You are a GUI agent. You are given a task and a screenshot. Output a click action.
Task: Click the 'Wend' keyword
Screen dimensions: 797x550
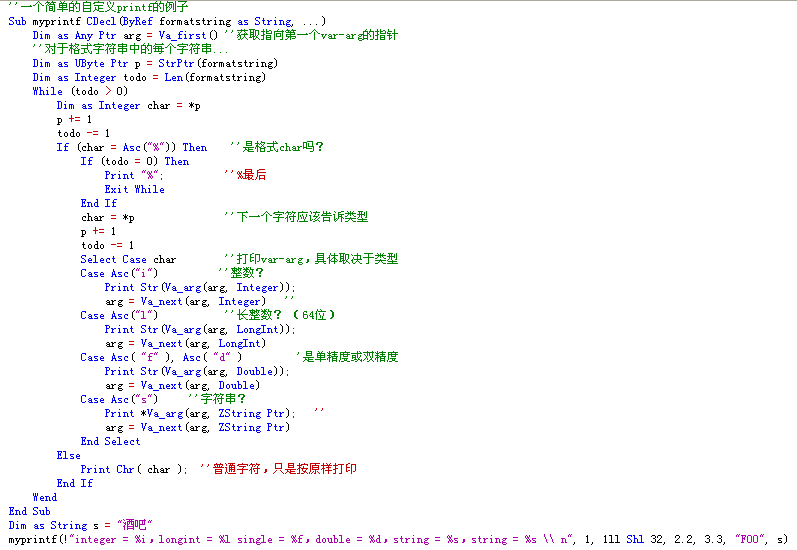[x=45, y=498]
